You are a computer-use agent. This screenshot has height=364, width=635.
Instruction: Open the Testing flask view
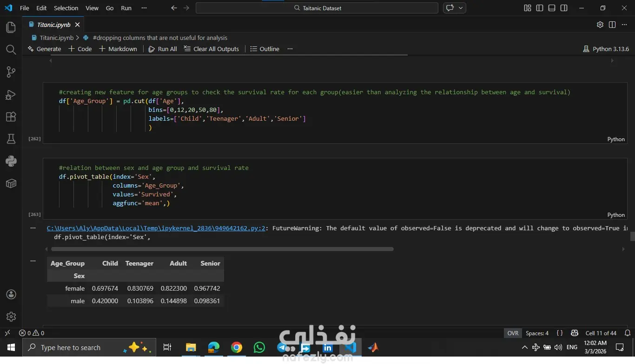(11, 139)
